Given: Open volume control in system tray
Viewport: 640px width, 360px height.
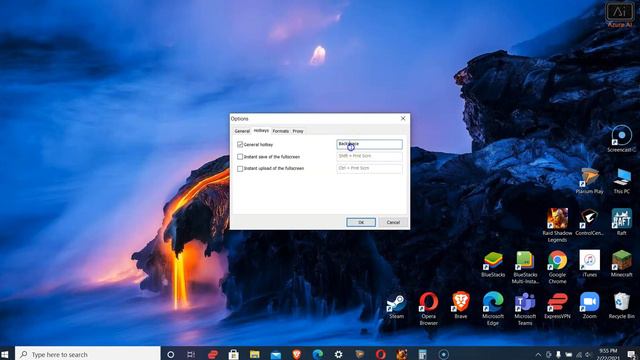Looking at the screenshot, I should (x=589, y=355).
